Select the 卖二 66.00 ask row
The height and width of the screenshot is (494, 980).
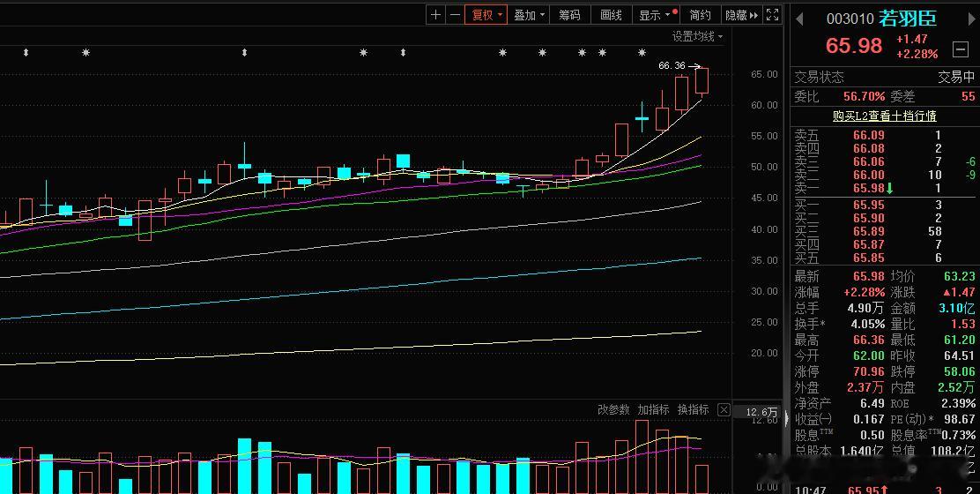point(884,175)
